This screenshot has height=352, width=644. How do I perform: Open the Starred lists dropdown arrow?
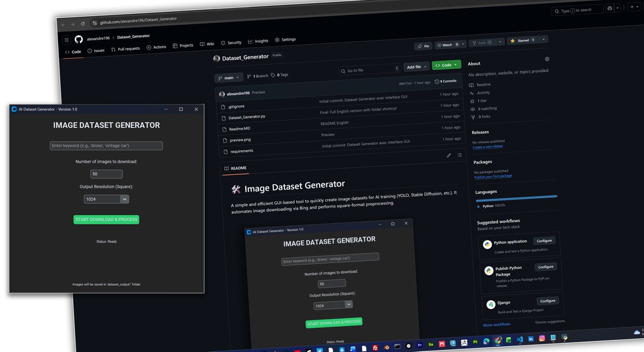click(x=544, y=39)
